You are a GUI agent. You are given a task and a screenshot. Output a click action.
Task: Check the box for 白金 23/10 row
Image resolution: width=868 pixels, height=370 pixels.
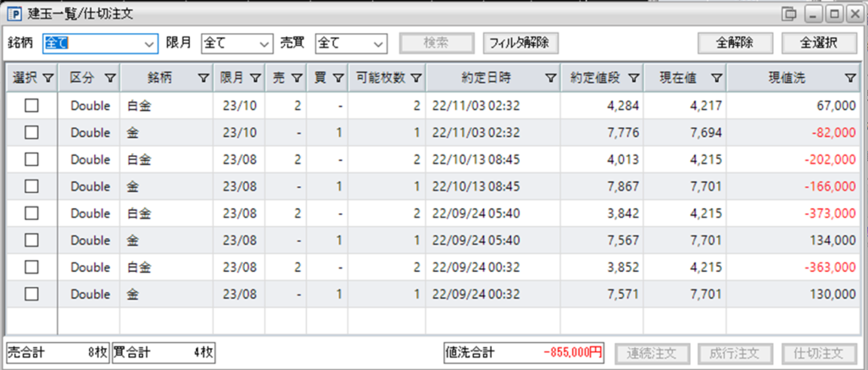(31, 106)
